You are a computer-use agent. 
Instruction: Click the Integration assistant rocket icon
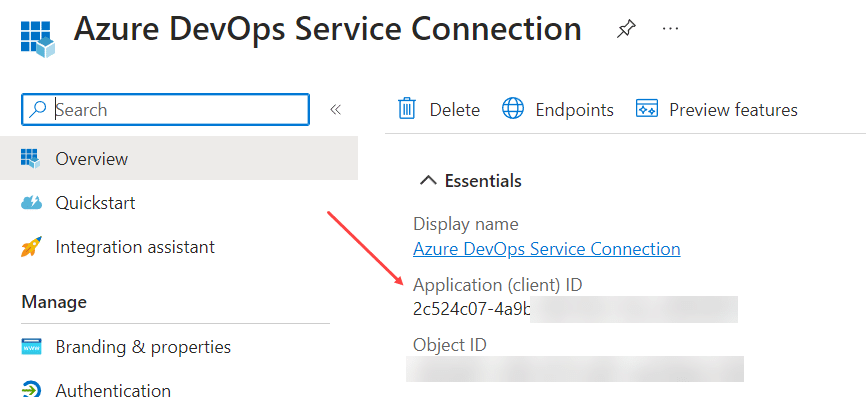(31, 246)
